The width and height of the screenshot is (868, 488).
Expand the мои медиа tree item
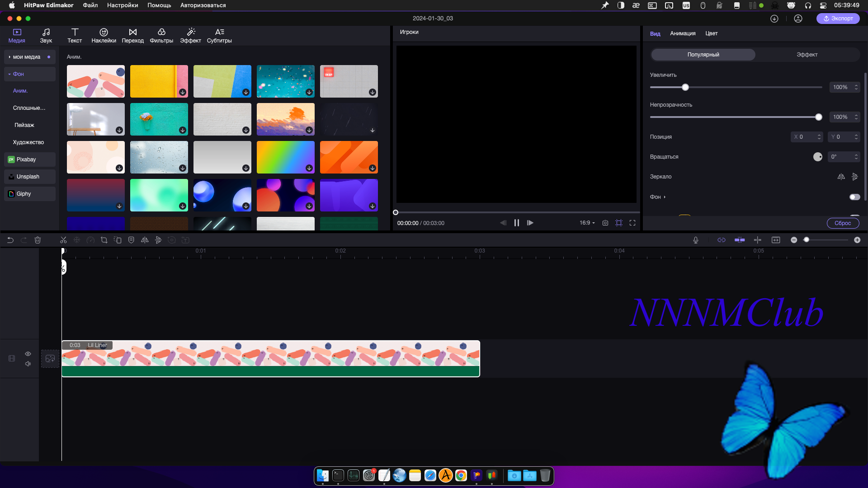(9, 57)
